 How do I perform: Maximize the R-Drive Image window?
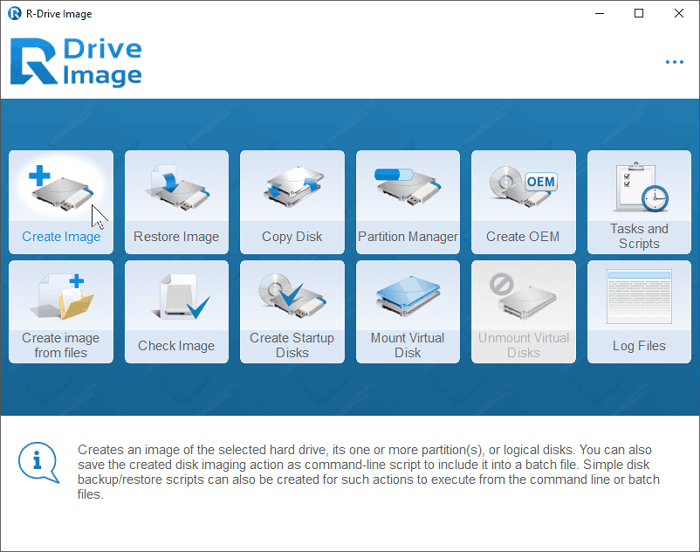[x=639, y=13]
